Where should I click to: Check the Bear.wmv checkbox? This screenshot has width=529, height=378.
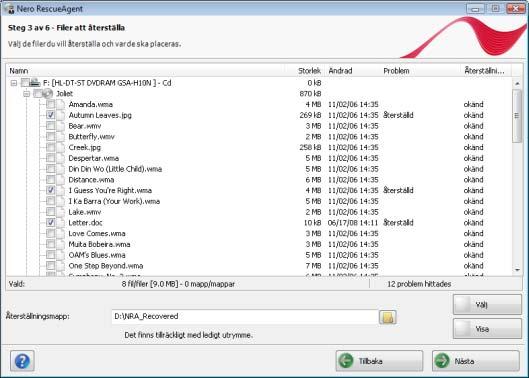coord(50,126)
